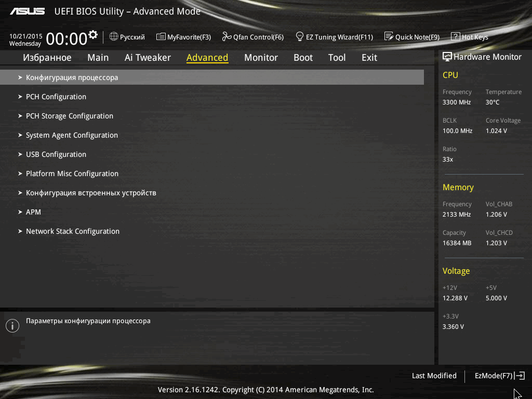Expand Конфигурация встроенных устройств arrow
Viewport: 532px width, 399px height.
coord(20,193)
